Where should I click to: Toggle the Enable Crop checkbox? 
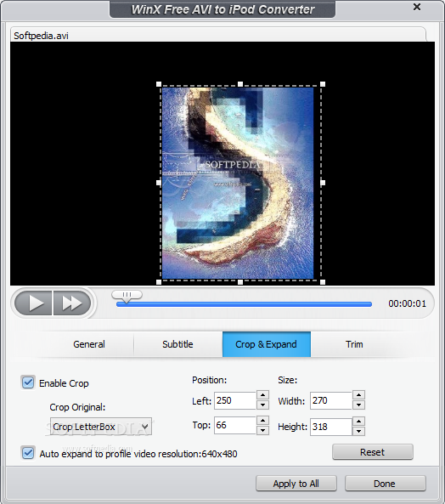(x=28, y=382)
